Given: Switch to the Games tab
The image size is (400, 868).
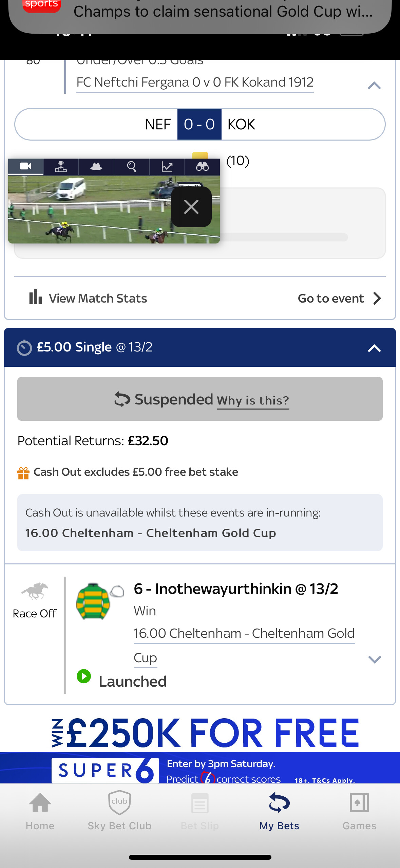Looking at the screenshot, I should (359, 812).
